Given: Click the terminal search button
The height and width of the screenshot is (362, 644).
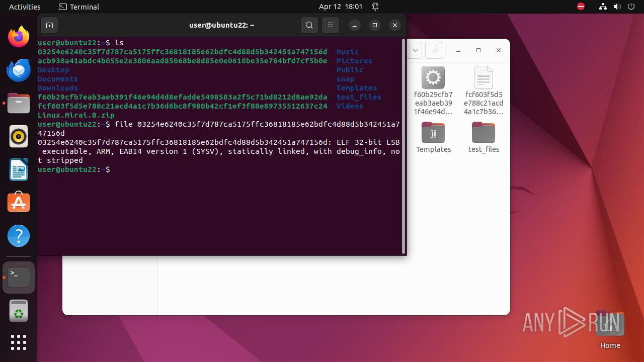Looking at the screenshot, I should (x=309, y=25).
